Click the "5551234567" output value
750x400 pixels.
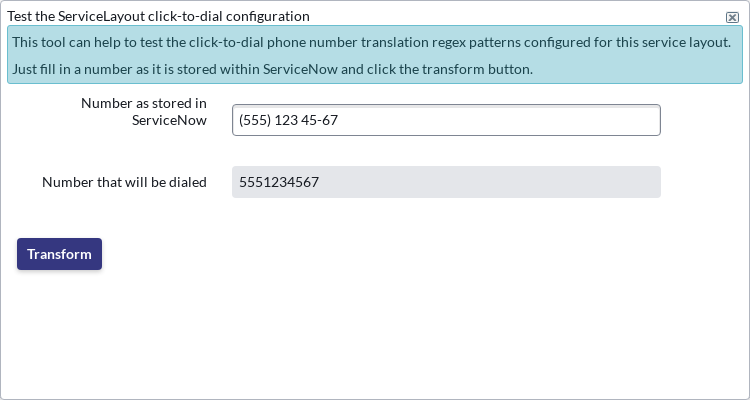click(279, 182)
